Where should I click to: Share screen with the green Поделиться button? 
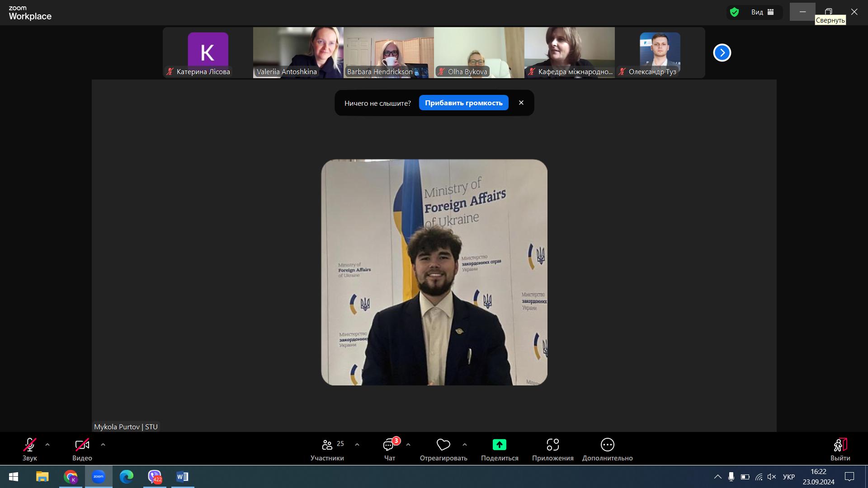500,449
